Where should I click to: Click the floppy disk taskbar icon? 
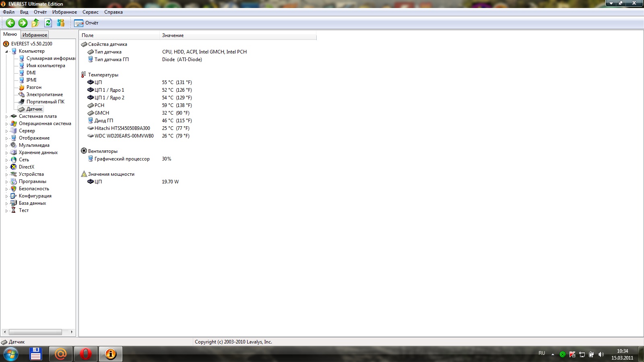click(x=36, y=354)
